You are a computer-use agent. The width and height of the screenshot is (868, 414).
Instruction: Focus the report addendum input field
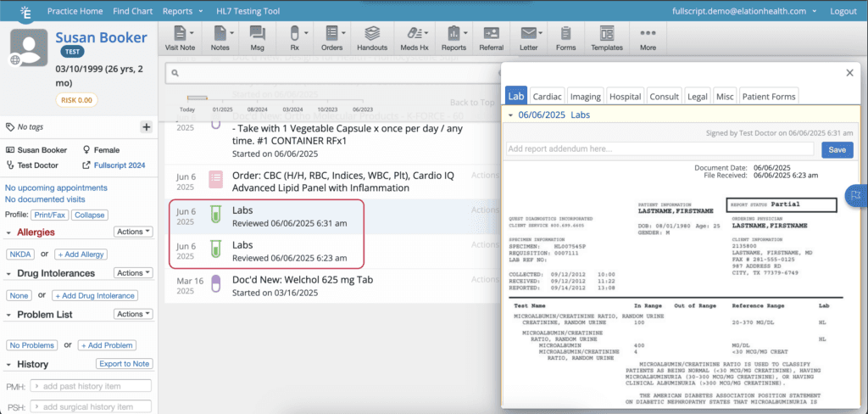point(659,149)
